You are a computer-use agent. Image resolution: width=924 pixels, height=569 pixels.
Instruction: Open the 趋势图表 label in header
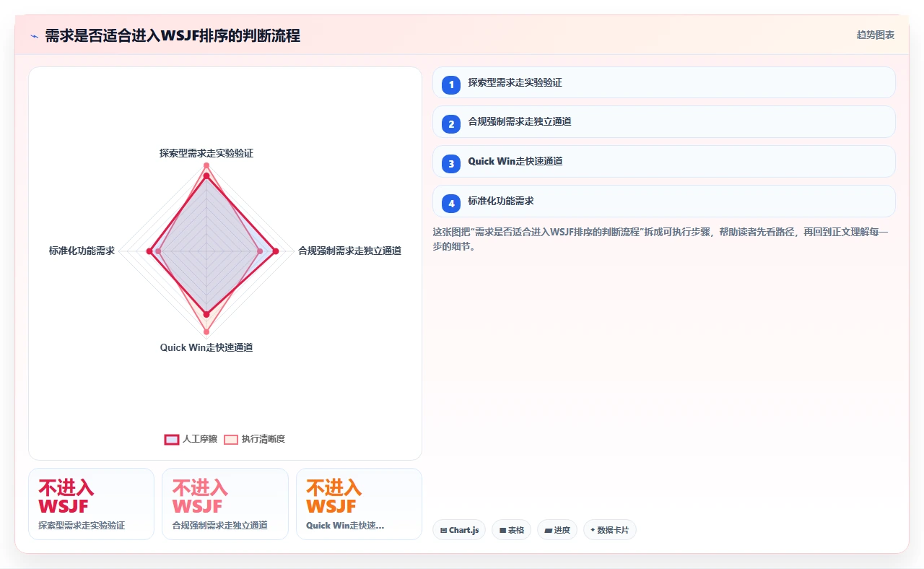click(x=876, y=35)
